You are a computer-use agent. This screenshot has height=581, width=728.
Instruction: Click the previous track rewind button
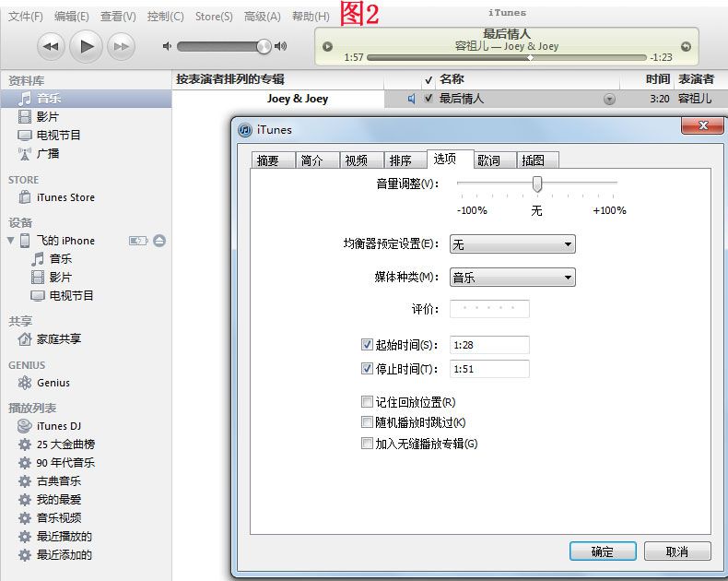pos(51,46)
